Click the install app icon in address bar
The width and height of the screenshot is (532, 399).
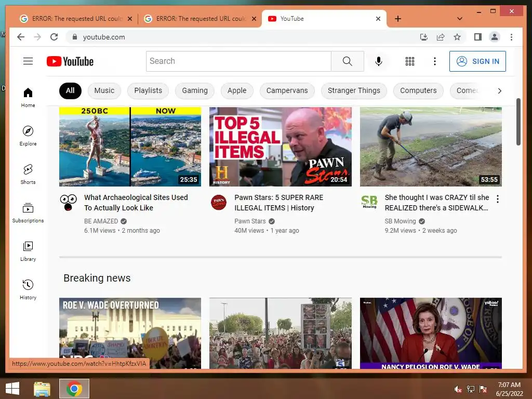tap(424, 37)
